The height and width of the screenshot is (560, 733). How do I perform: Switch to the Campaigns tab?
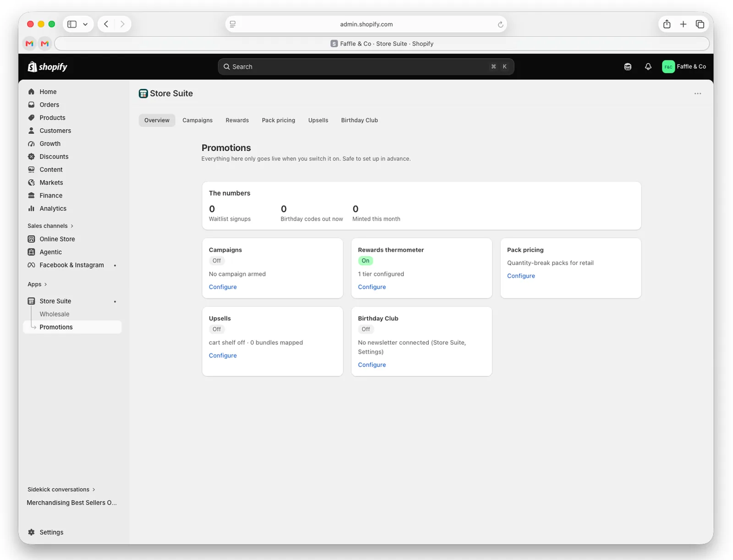[x=197, y=121]
